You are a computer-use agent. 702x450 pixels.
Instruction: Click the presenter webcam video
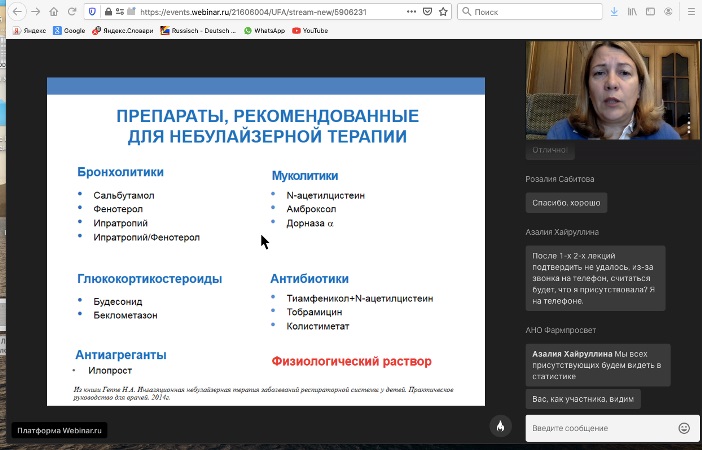612,90
